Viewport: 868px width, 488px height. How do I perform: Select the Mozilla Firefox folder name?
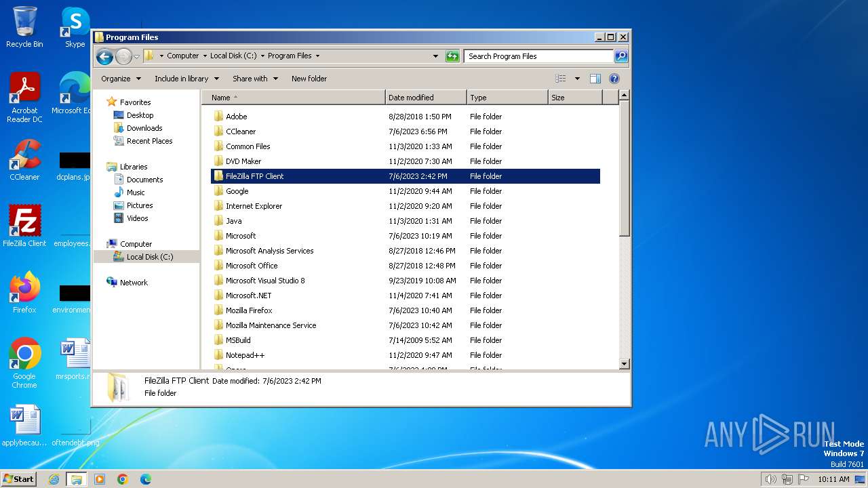(x=249, y=310)
